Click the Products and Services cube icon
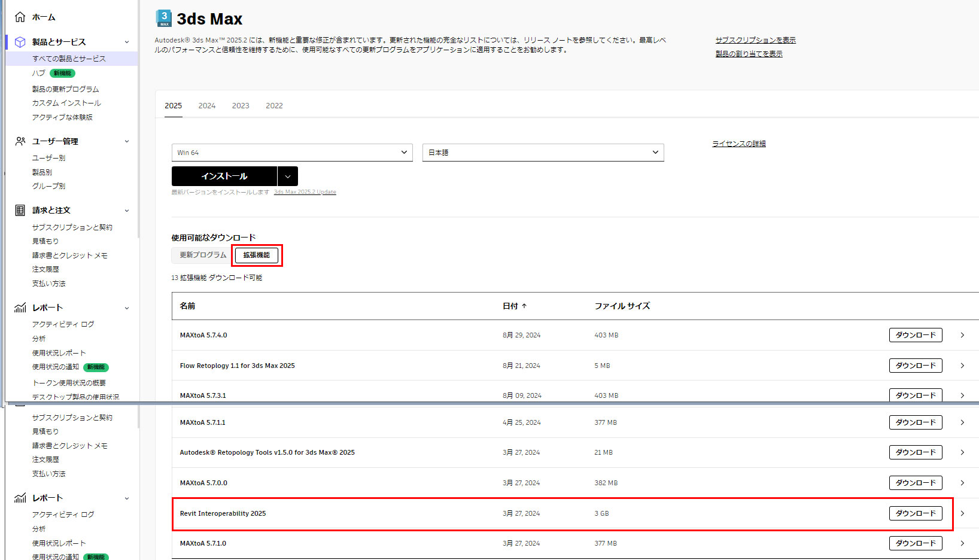Image resolution: width=979 pixels, height=560 pixels. (x=20, y=42)
